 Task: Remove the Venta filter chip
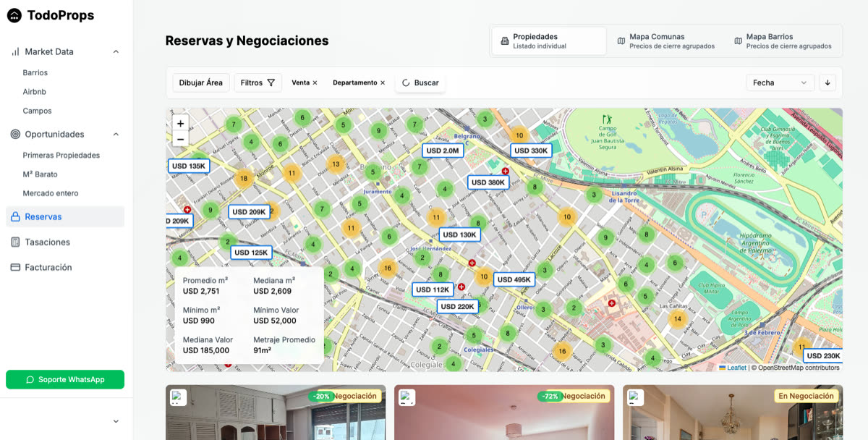(x=315, y=83)
